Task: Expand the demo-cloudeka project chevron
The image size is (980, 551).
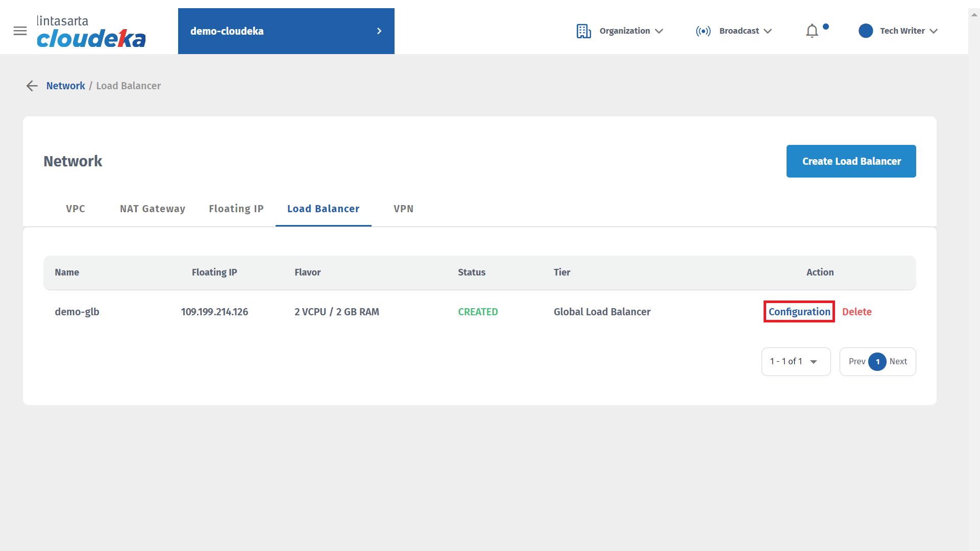Action: pos(379,31)
